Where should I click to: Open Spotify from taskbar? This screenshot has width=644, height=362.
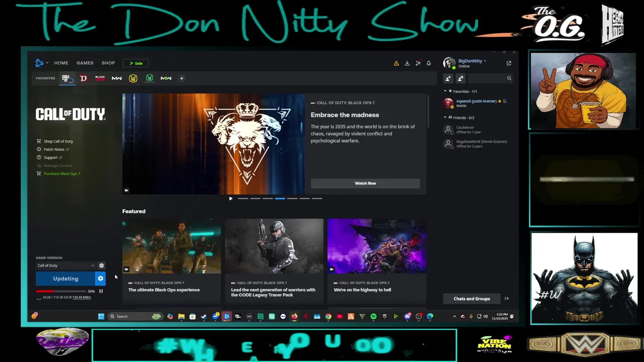point(373,316)
